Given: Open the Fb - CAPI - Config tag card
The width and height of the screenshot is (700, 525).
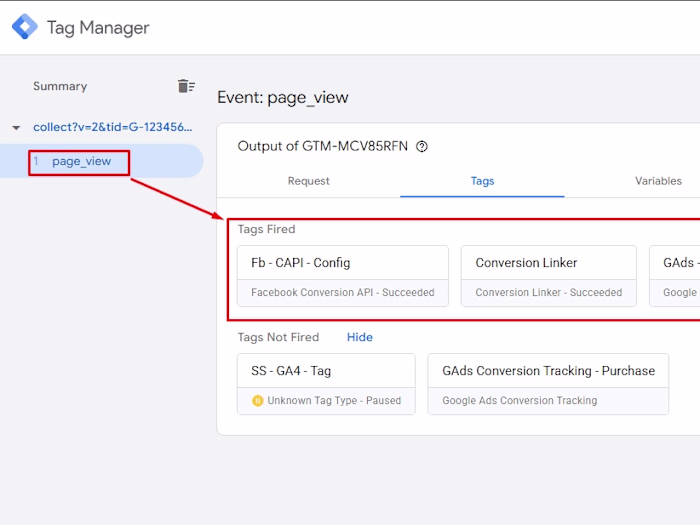Looking at the screenshot, I should pyautogui.click(x=343, y=276).
